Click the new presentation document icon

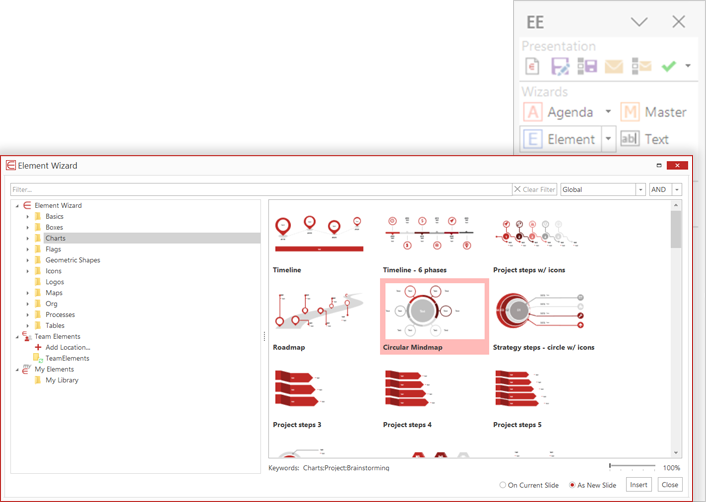[x=533, y=67]
